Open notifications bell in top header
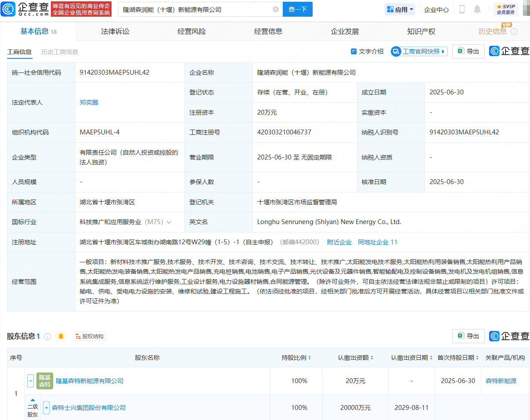This screenshot has height=420, width=530. tap(477, 9)
